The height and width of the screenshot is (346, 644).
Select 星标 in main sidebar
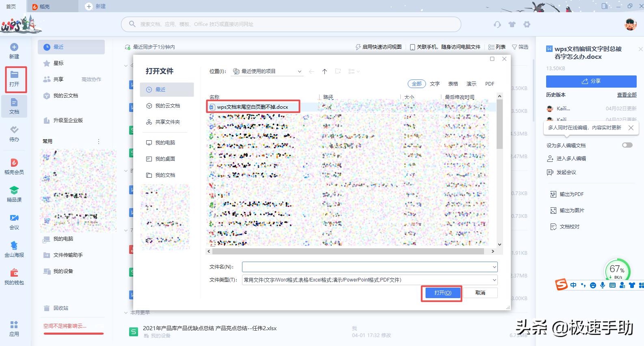[x=53, y=63]
